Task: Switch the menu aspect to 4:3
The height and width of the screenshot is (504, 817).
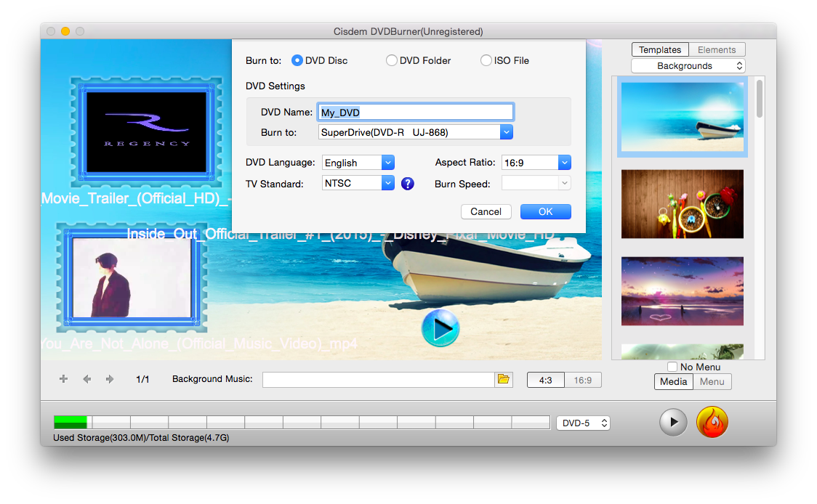Action: click(x=546, y=380)
